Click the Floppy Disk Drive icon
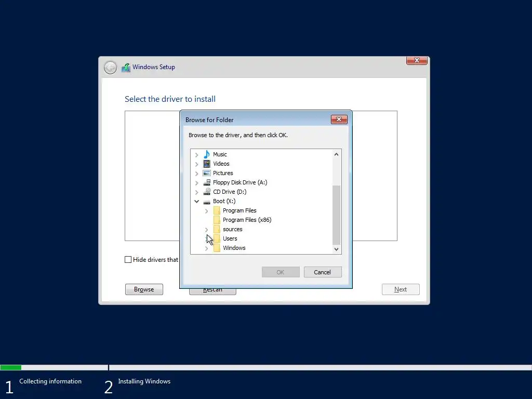532x399 pixels. point(207,182)
